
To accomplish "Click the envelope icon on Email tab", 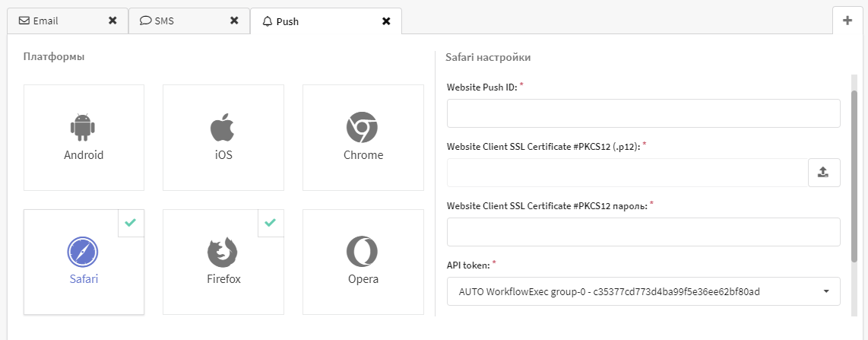I will tap(24, 21).
